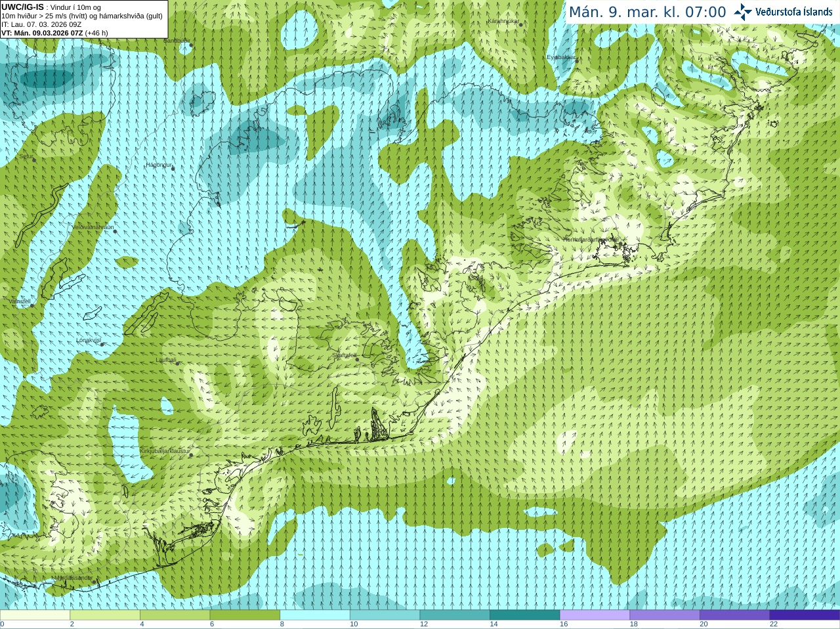Click the Veðurstofa Íslands logo icon
This screenshot has height=629, width=840.
[x=742, y=12]
